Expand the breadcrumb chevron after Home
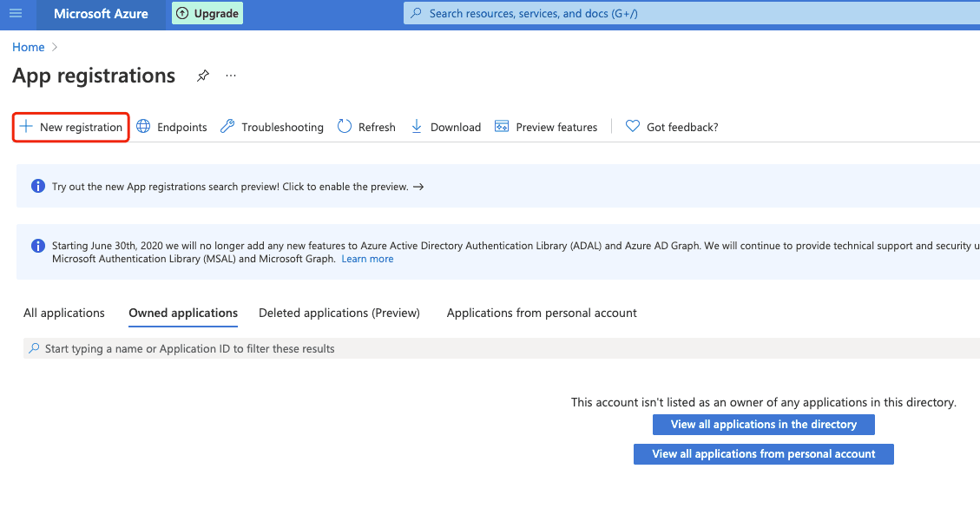Image resolution: width=980 pixels, height=515 pixels. 55,47
